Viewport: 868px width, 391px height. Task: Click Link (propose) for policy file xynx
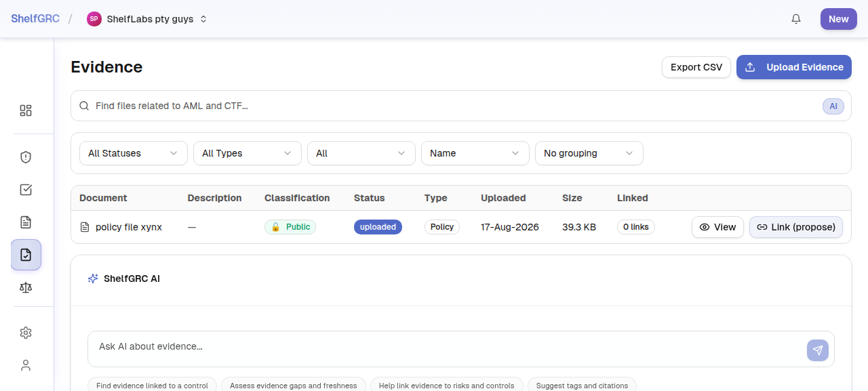point(796,227)
